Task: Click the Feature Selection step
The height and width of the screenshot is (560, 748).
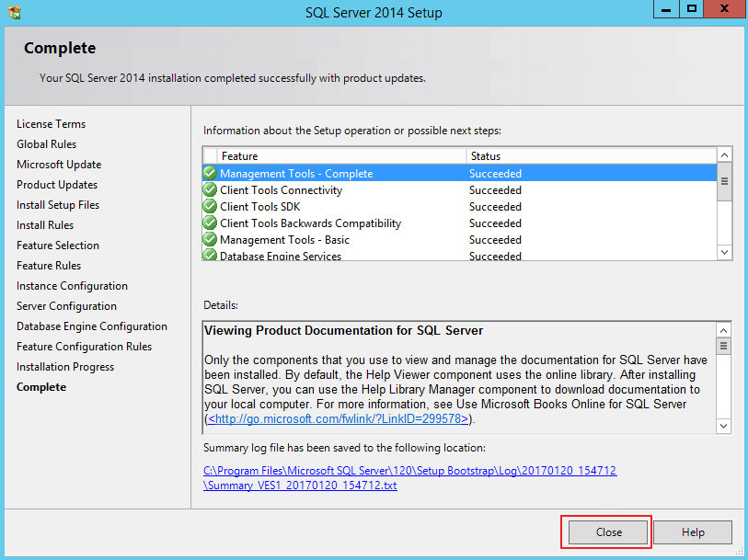Action: [58, 245]
